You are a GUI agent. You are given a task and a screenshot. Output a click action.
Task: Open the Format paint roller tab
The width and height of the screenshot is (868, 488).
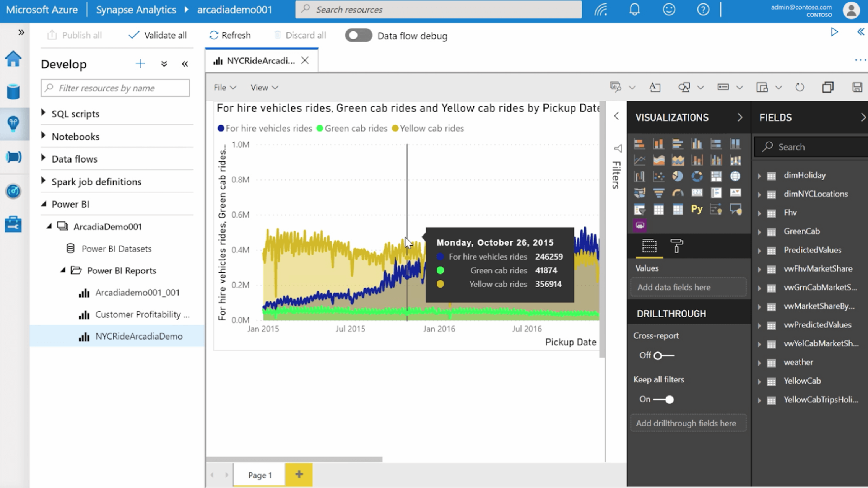click(676, 246)
